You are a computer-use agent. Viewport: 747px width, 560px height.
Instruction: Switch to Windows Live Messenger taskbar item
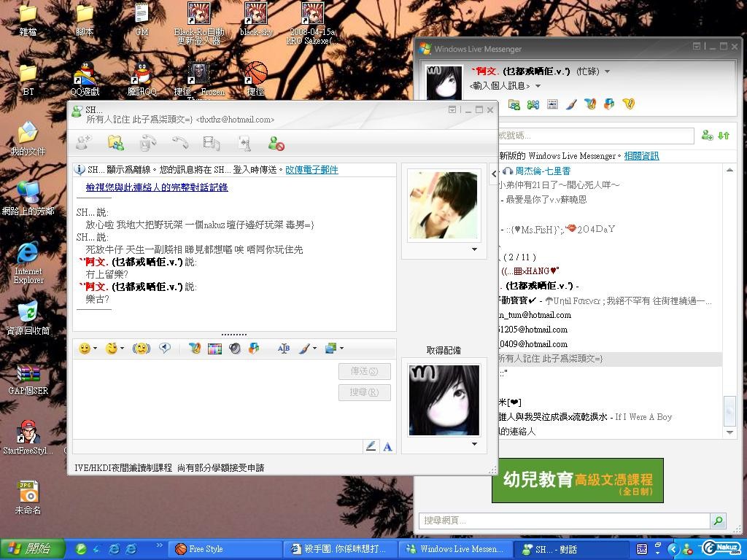pos(454,549)
